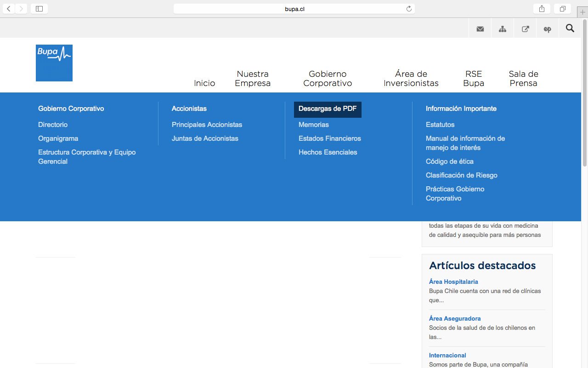
Task: Open the Inicio menu item
Action: click(204, 83)
